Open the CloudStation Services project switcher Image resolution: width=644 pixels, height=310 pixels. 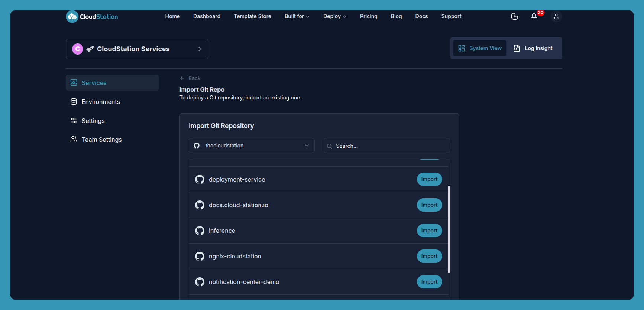137,49
